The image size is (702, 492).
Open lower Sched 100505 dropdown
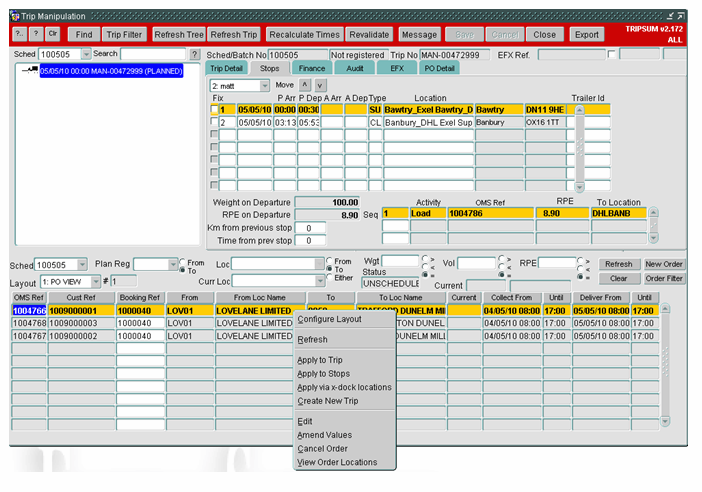pyautogui.click(x=82, y=265)
